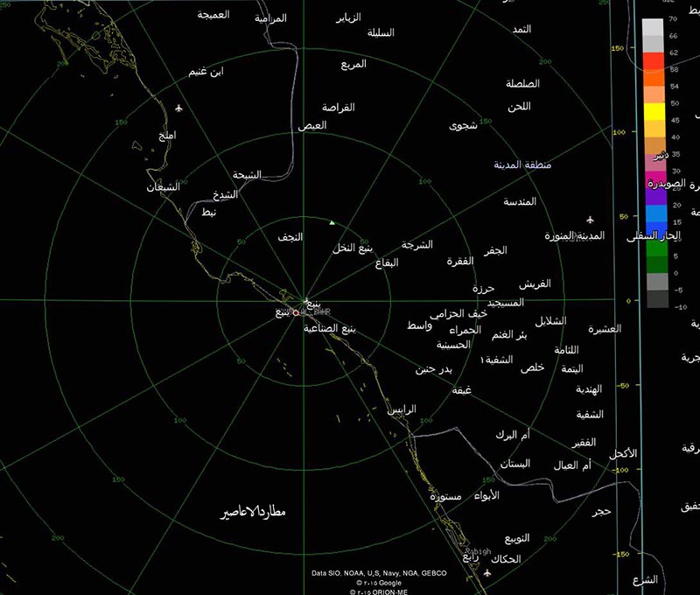
Task: Select the 'الزباير' label
Action: pyautogui.click(x=348, y=17)
